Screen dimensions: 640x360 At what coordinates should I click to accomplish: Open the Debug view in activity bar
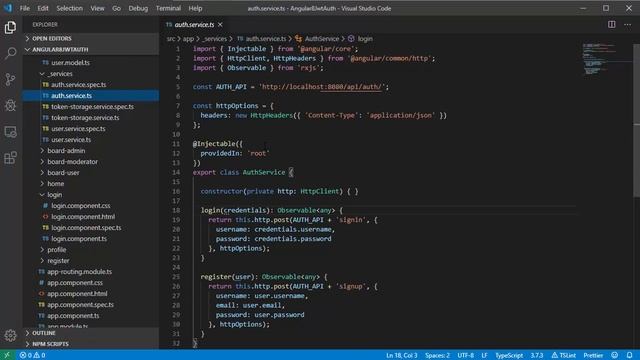click(x=11, y=105)
